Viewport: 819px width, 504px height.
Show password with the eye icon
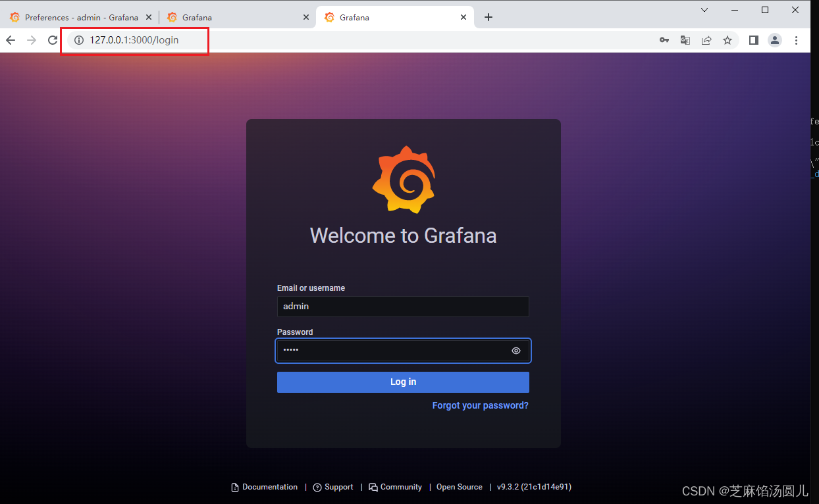coord(516,351)
